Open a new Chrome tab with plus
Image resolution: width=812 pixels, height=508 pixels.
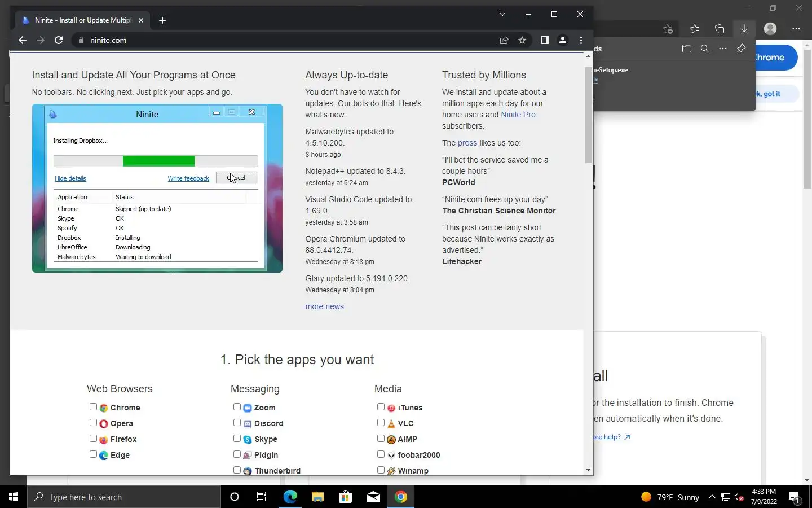point(162,20)
